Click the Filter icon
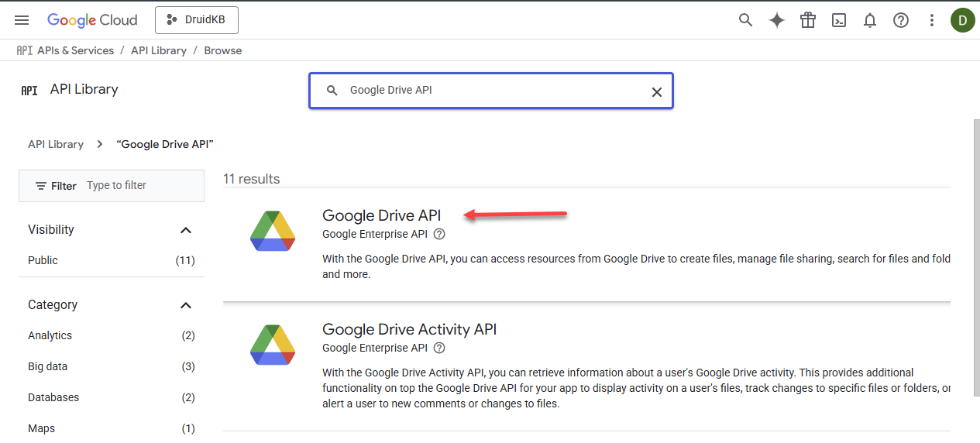Viewport: 980px width, 443px height. (41, 186)
